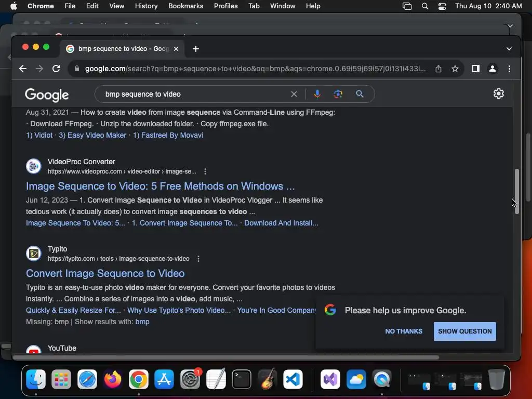Click the page vertical scrollbar thumb
This screenshot has width=532, height=399.
(517, 191)
